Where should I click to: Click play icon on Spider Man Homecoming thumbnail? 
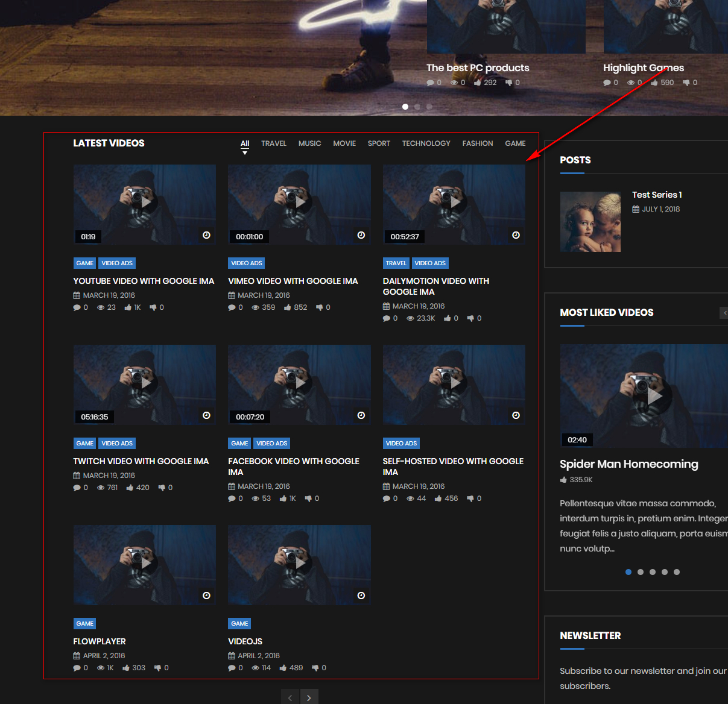click(x=654, y=396)
